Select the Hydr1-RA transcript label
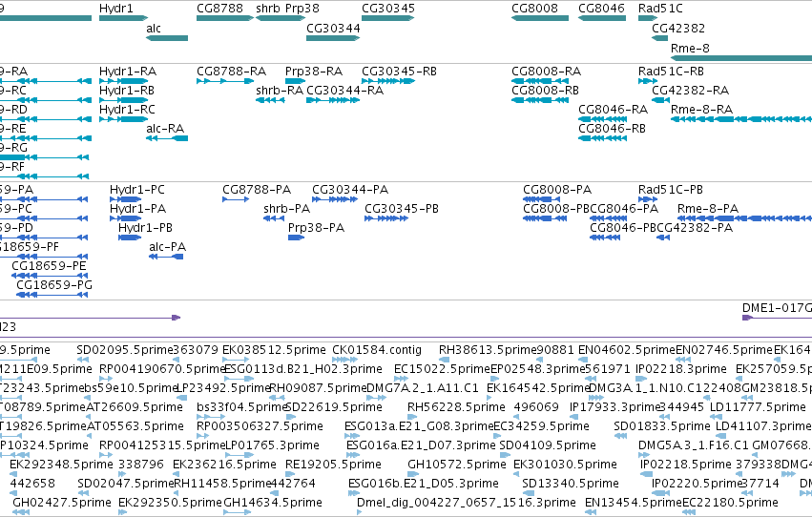The image size is (812, 517). [128, 71]
